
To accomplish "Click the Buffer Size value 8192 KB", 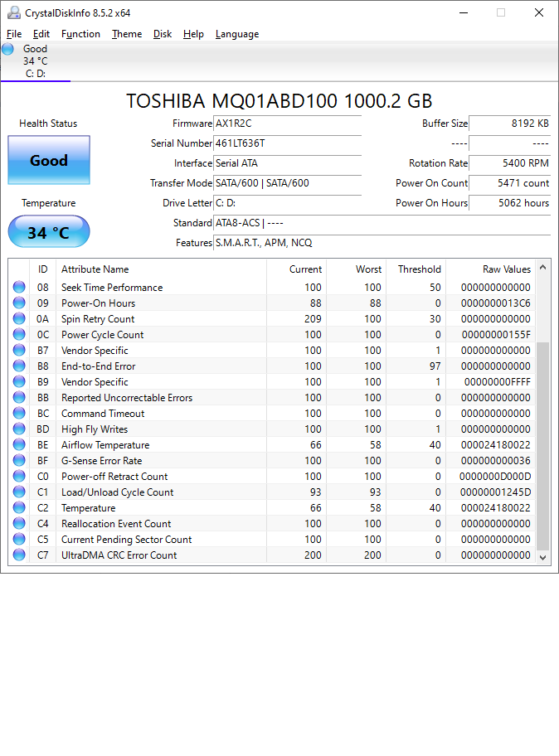I will (x=510, y=124).
